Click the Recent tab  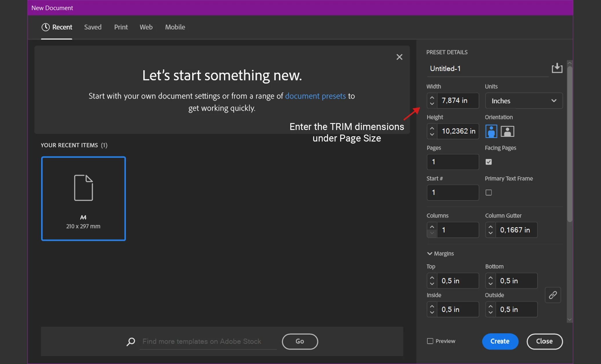click(x=57, y=27)
